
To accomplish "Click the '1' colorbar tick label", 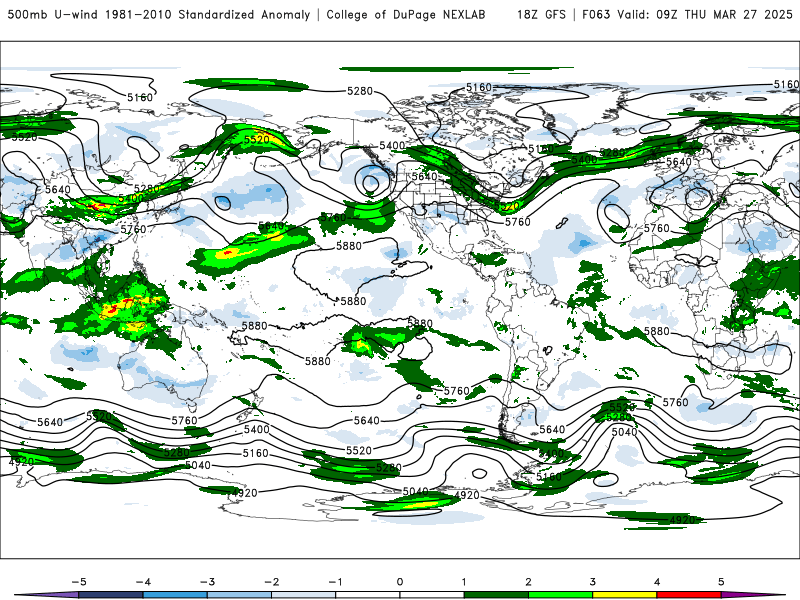I will (464, 582).
